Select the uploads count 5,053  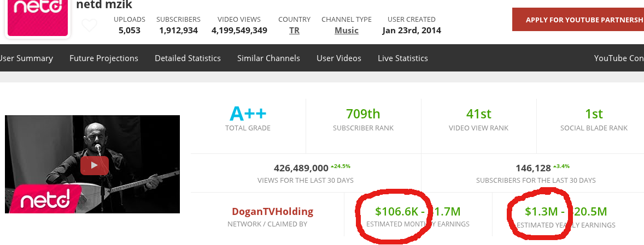point(130,31)
